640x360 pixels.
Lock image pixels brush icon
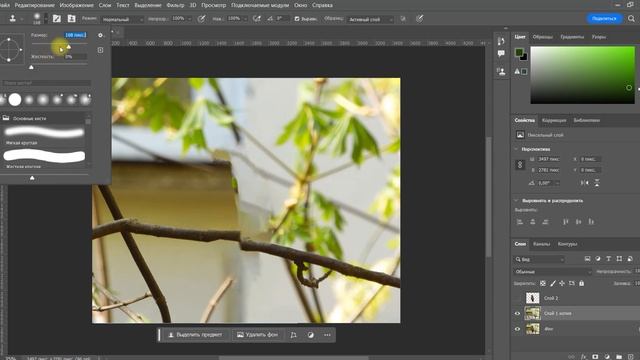click(553, 283)
